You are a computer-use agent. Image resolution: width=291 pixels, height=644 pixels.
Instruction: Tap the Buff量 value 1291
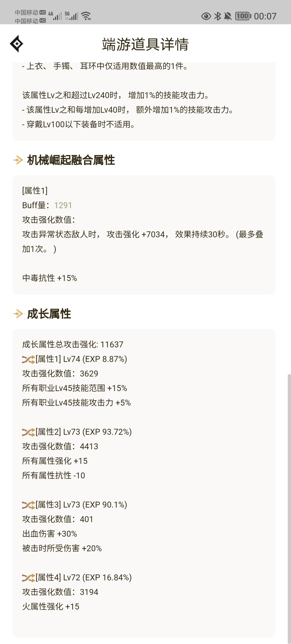pos(63,205)
